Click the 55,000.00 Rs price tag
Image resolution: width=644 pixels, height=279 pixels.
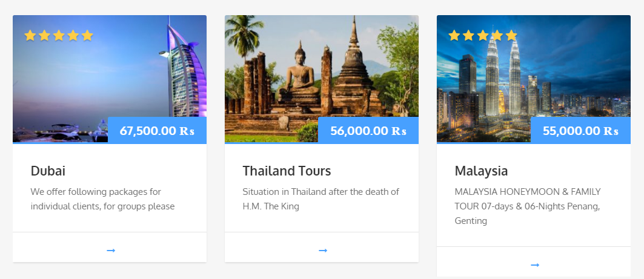tap(580, 131)
